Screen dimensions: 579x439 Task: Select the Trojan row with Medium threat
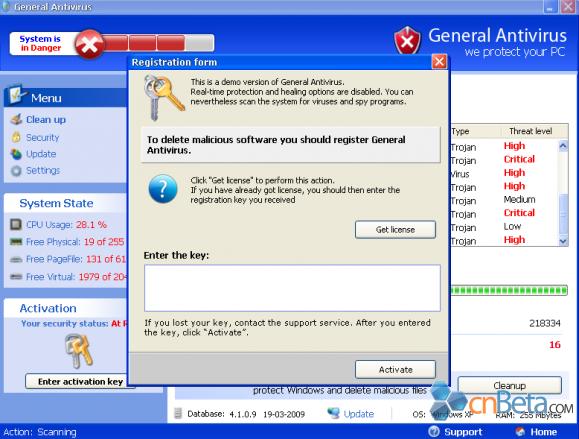pos(505,200)
